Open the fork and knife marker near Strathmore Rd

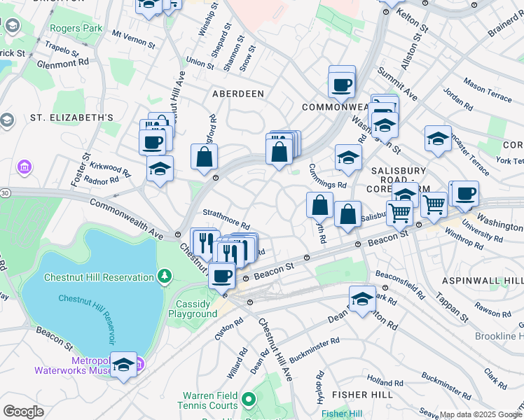click(x=205, y=241)
